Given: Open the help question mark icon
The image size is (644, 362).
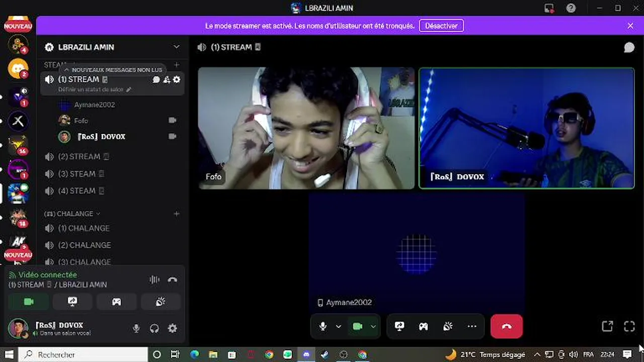Looking at the screenshot, I should pos(571,8).
